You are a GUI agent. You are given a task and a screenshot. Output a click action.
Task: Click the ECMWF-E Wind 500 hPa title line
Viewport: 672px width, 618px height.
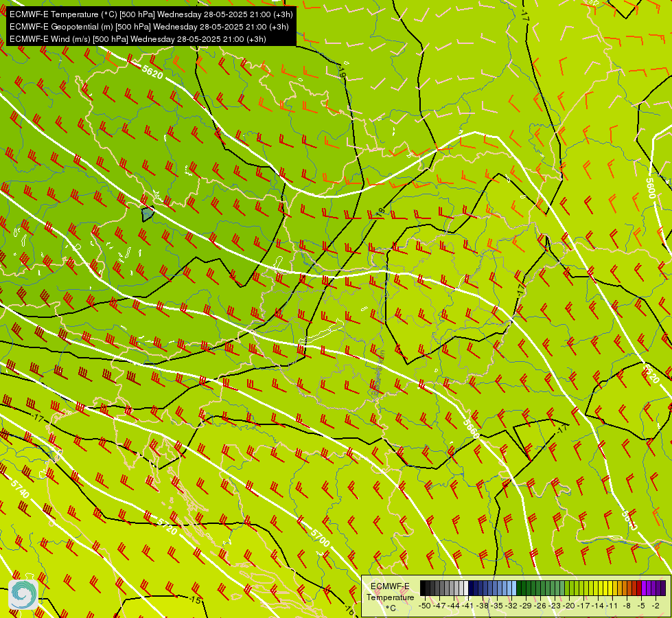138,39
